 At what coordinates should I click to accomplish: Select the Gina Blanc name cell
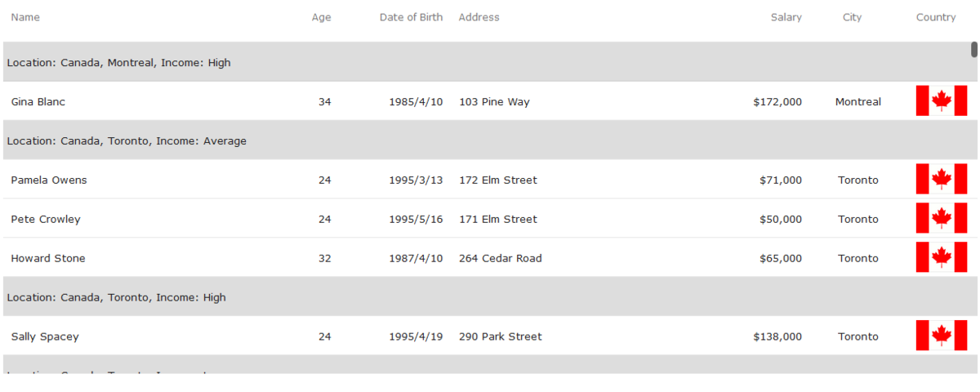(38, 102)
